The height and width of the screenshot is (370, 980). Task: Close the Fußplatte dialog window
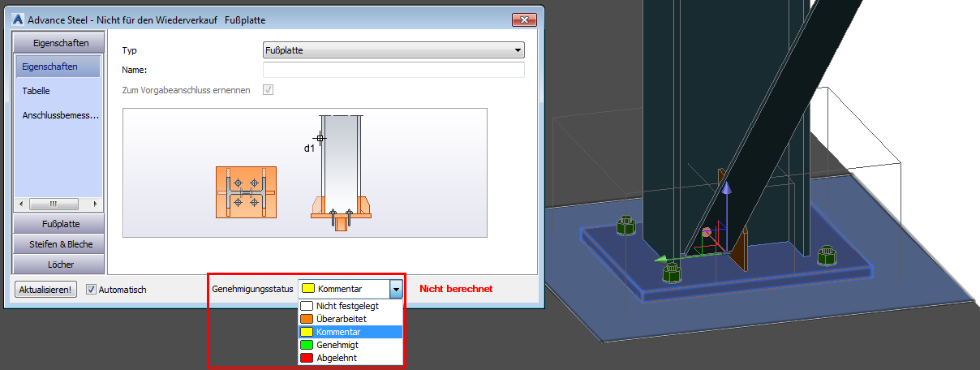click(x=524, y=19)
